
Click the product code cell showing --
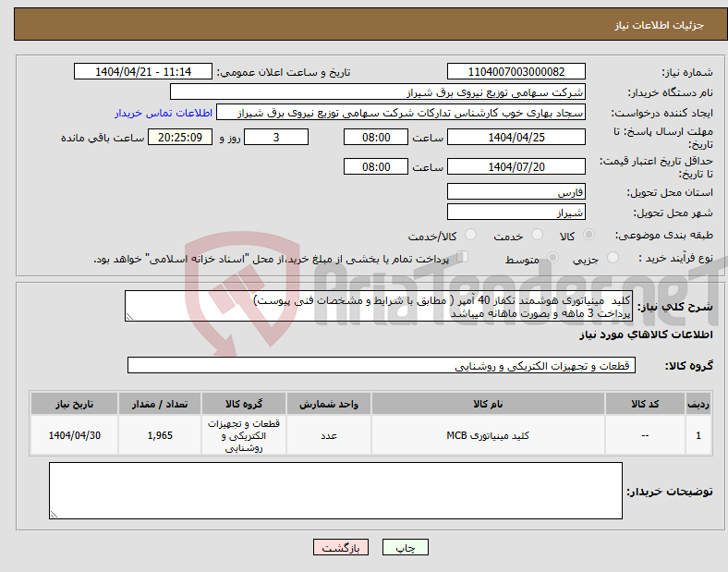click(x=645, y=435)
